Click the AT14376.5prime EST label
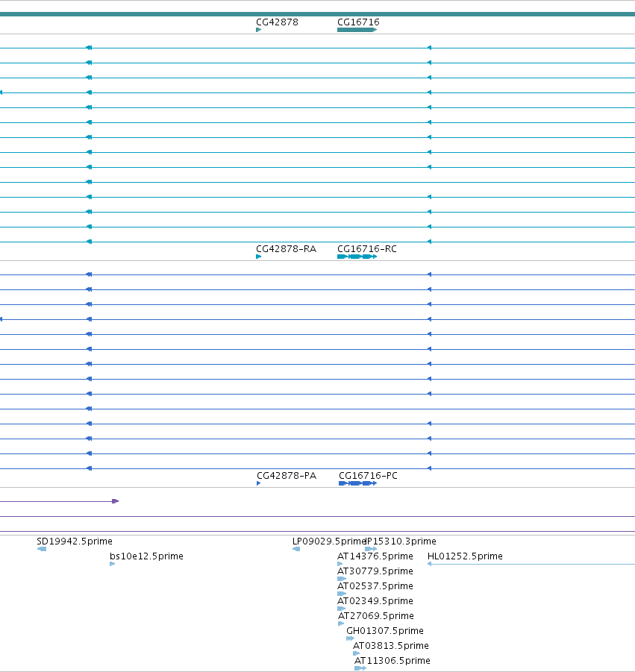The image size is (635, 672). pos(375,556)
